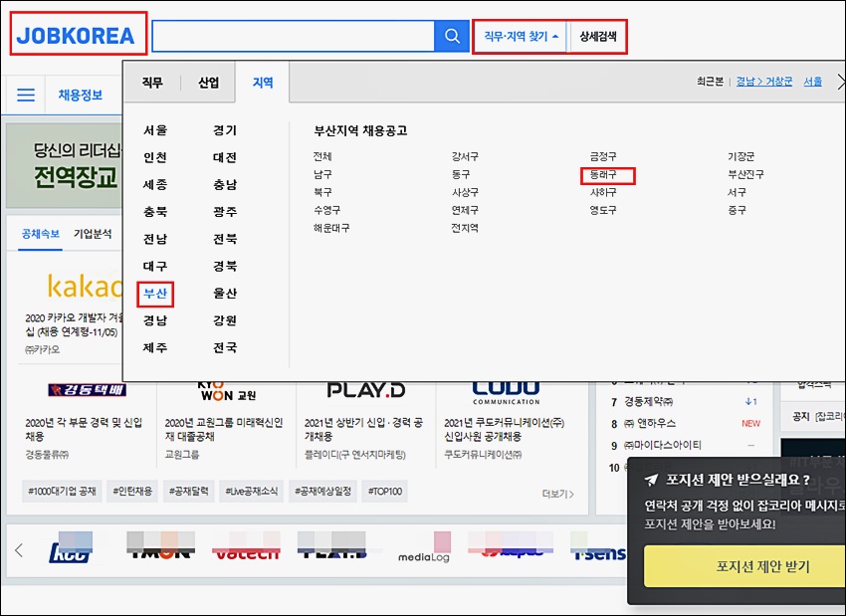Select the 공채속보 tab
The height and width of the screenshot is (616, 846).
[x=41, y=234]
